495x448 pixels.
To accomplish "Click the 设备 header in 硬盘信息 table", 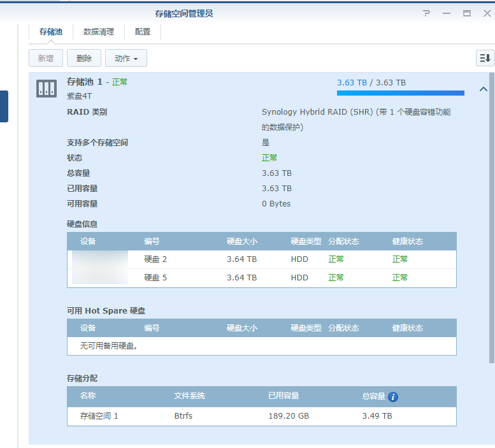I will (88, 242).
